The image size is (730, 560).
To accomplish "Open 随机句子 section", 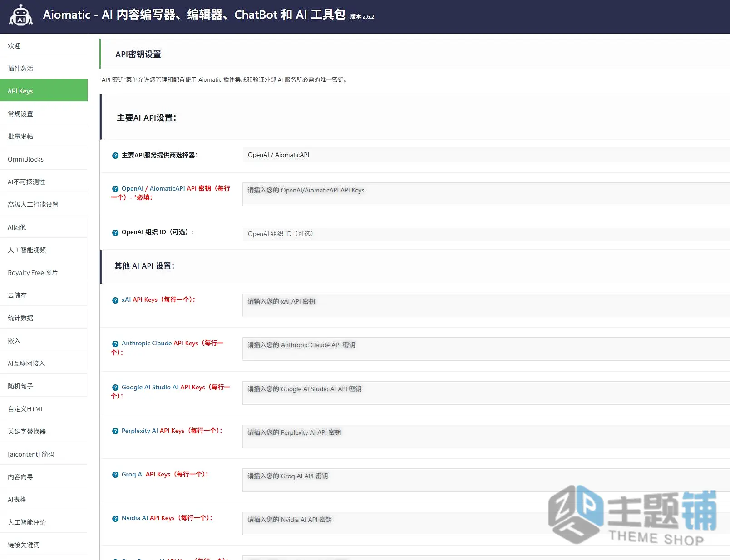I will [x=44, y=386].
